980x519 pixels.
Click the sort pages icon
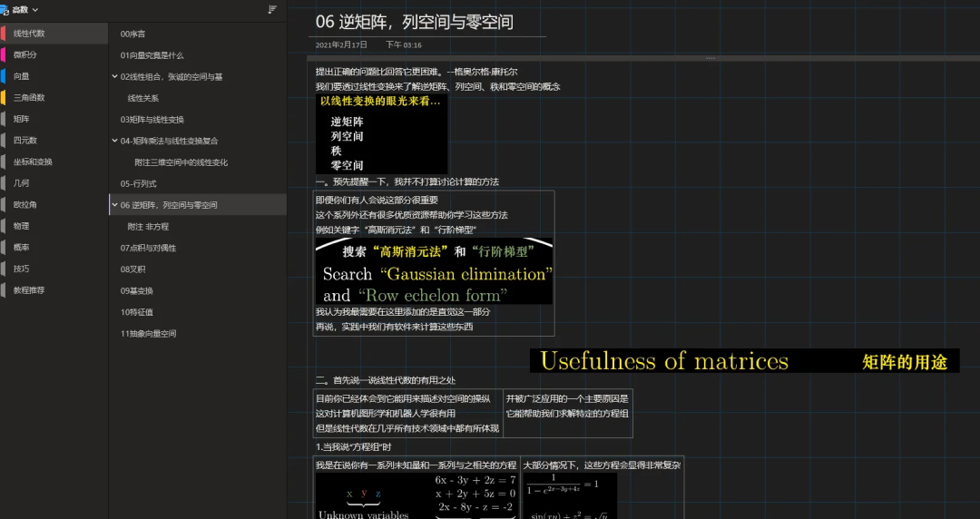click(x=272, y=9)
